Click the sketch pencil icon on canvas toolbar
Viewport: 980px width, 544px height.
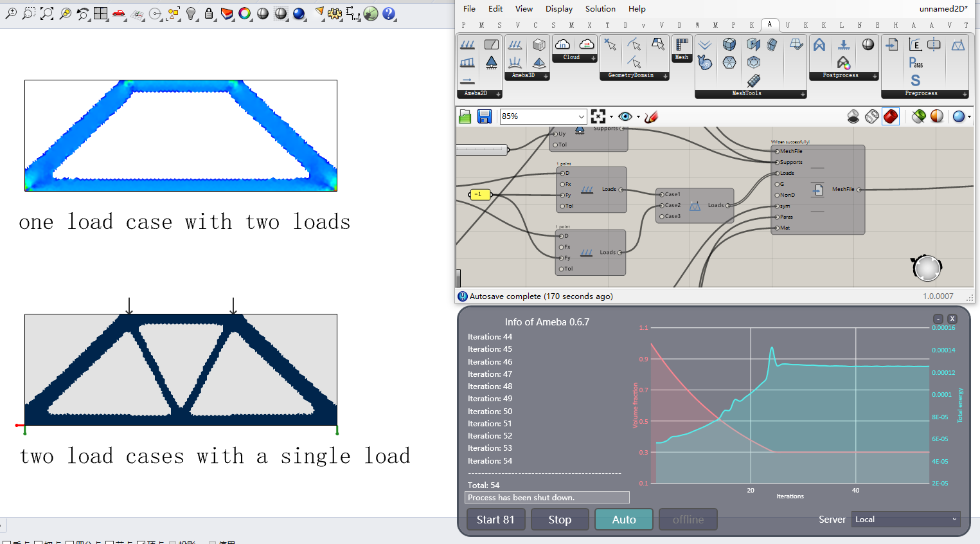[651, 116]
